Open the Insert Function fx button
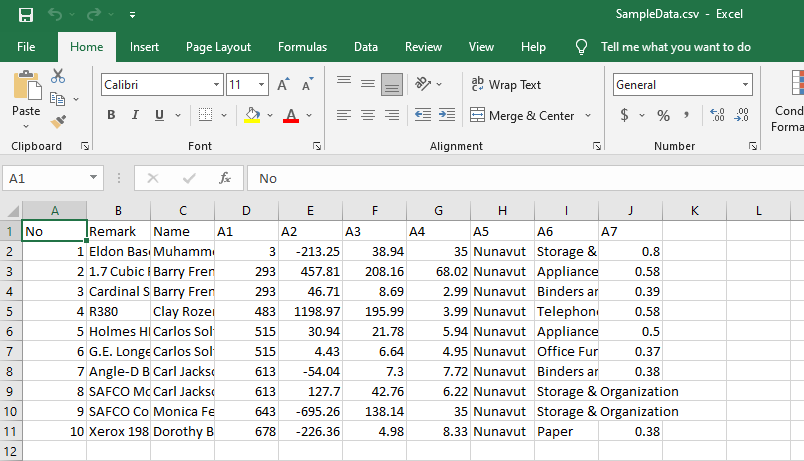The image size is (804, 461). click(x=225, y=178)
